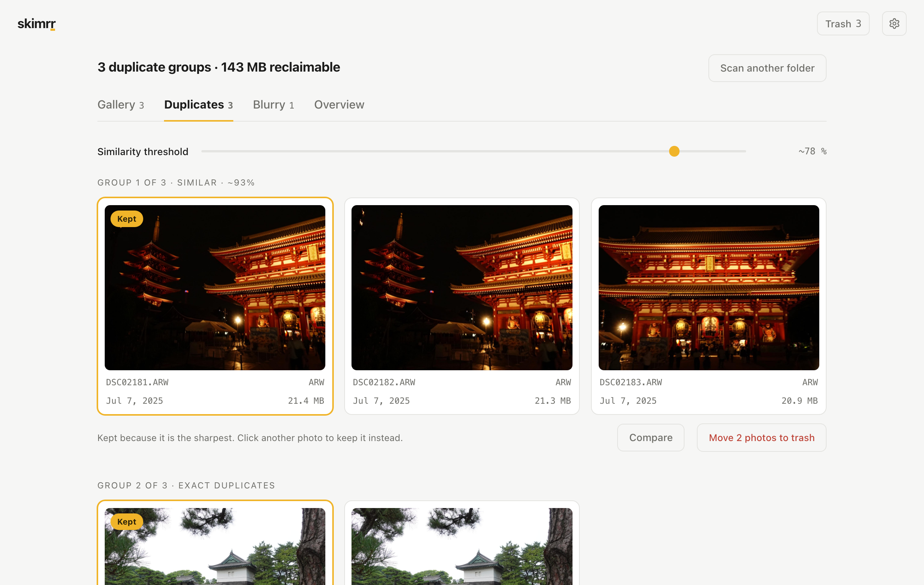The image size is (924, 585).
Task: Click the ~78 % threshold value
Action: coord(812,151)
